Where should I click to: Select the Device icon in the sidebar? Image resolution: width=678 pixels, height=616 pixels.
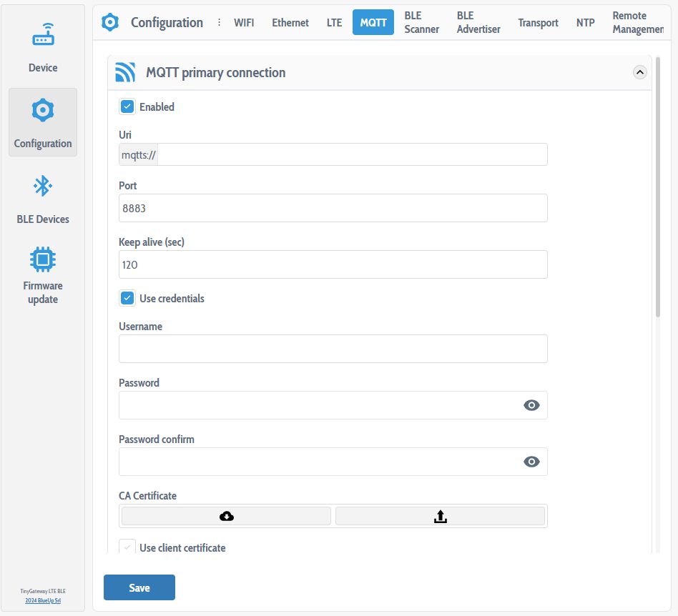click(42, 34)
